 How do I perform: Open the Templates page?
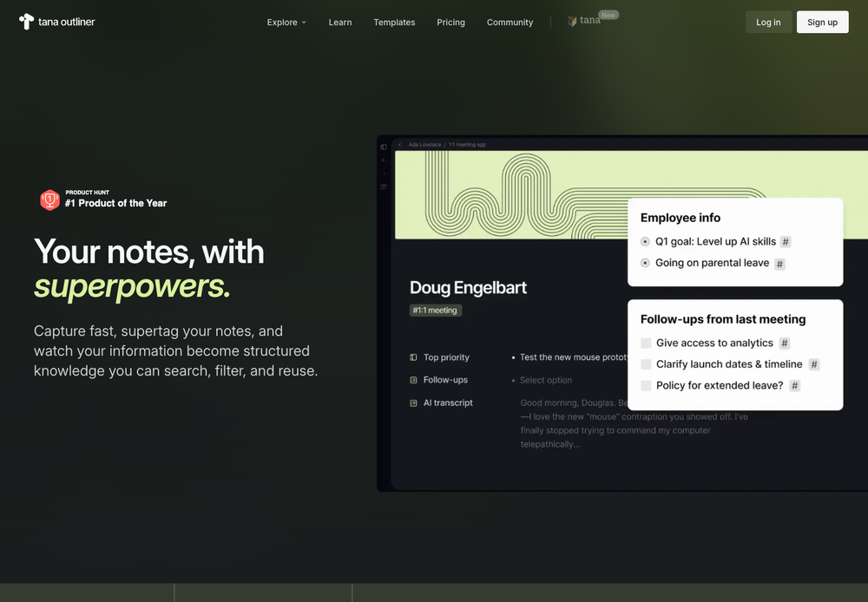coord(394,23)
